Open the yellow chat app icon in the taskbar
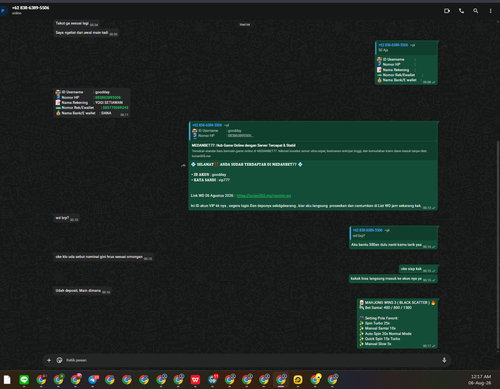The image size is (500, 389). click(x=298, y=380)
